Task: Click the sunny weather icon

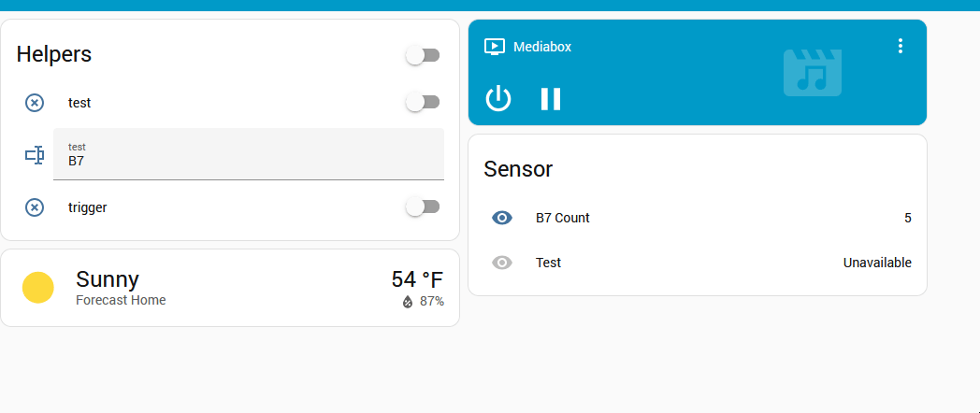Action: [38, 288]
